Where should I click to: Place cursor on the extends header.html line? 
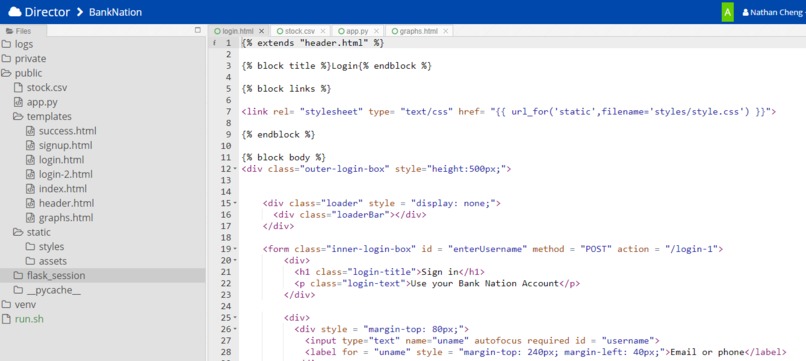point(313,43)
